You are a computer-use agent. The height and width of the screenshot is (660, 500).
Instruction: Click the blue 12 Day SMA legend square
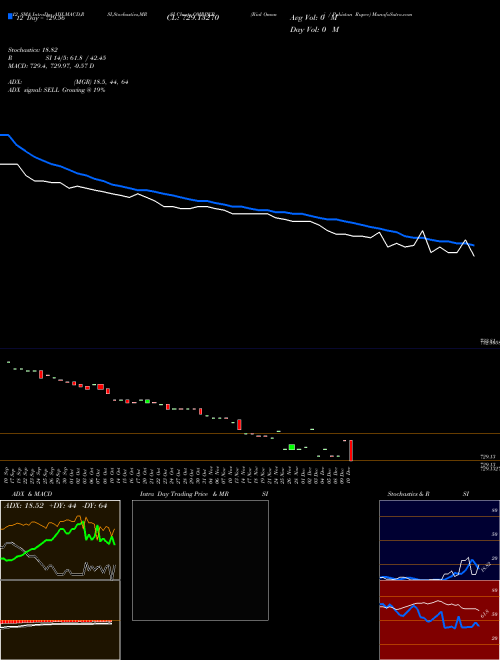[10, 16]
